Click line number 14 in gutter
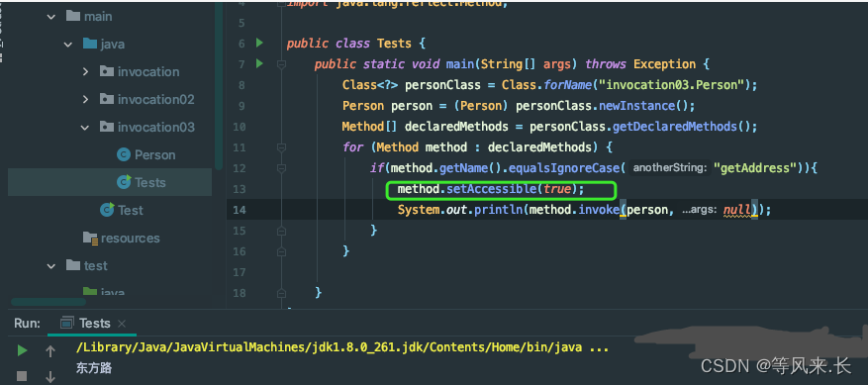The image size is (868, 385). [x=239, y=210]
